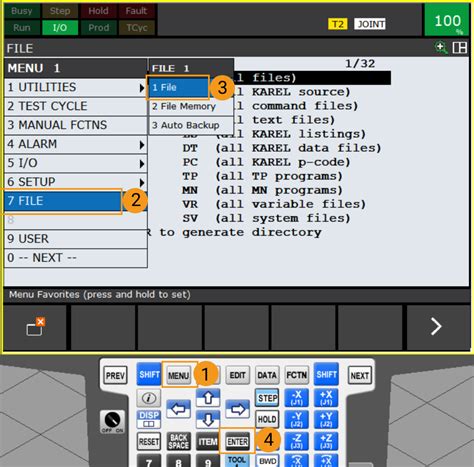Select the VR (all variable files) row
The width and height of the screenshot is (474, 467).
click(274, 204)
